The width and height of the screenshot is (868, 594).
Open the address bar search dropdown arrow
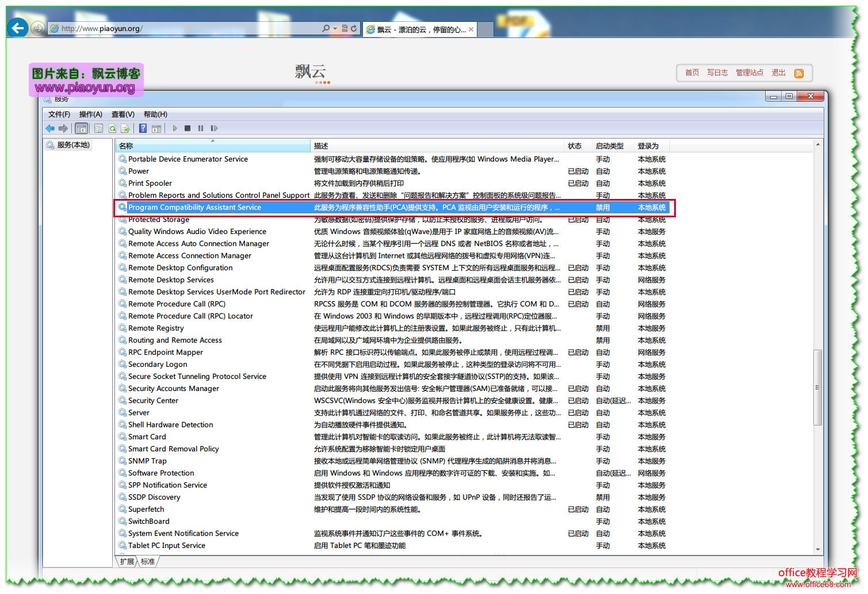pos(335,28)
